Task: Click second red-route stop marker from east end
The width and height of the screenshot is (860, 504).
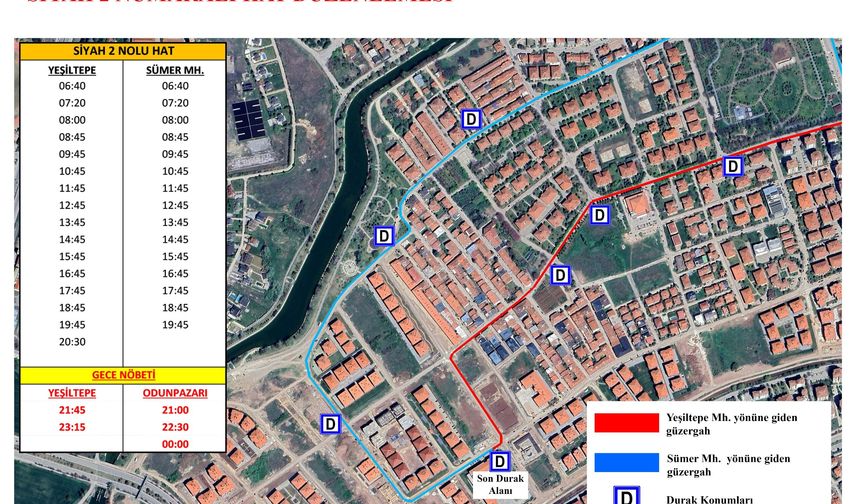Action: pos(599,214)
